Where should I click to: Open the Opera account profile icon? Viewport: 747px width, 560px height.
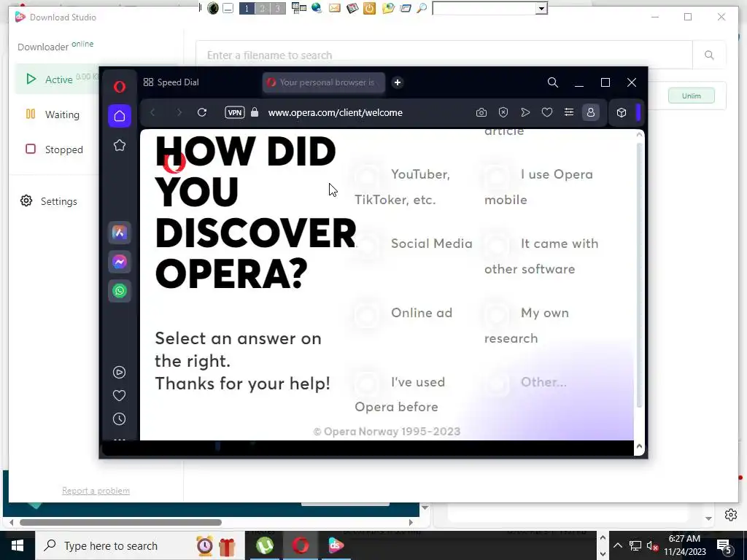[x=591, y=112]
